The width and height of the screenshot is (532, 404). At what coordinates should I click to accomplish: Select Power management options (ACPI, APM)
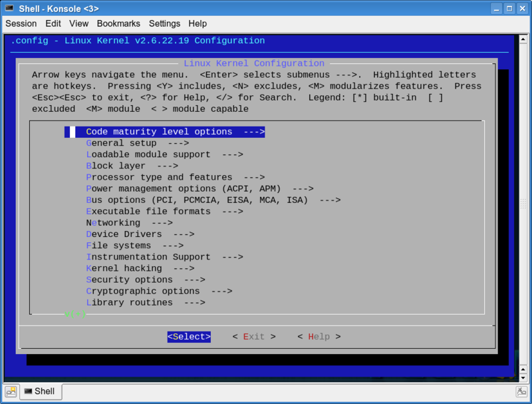[200, 188]
